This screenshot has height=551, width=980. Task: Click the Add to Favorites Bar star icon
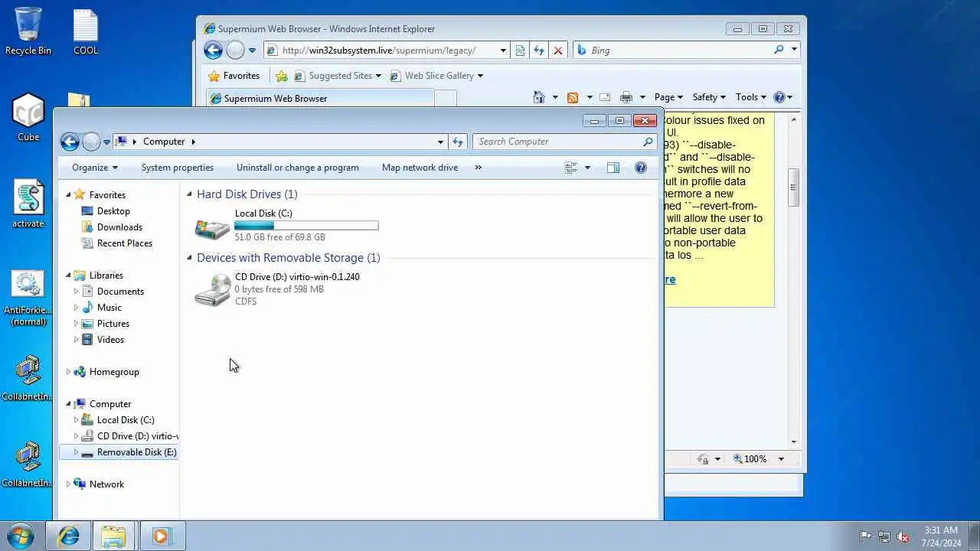click(x=282, y=76)
